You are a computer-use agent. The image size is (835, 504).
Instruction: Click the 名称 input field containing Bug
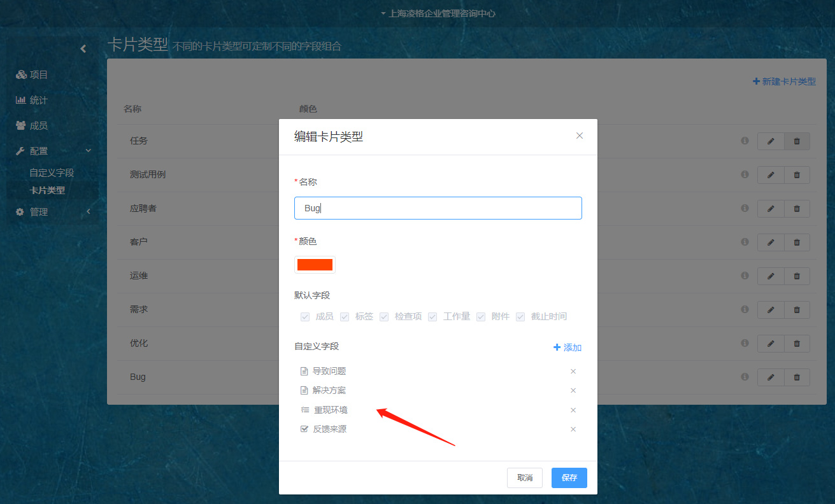pyautogui.click(x=438, y=208)
